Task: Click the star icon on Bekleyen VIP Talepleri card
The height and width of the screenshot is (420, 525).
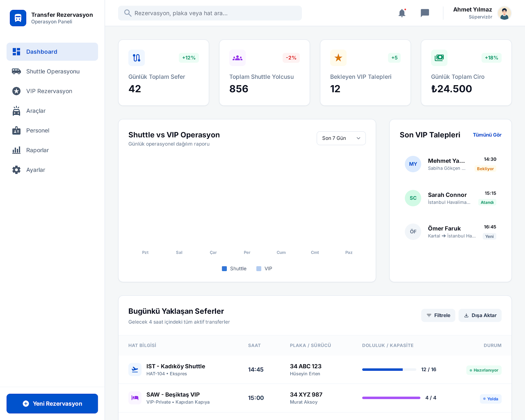Action: pos(338,58)
